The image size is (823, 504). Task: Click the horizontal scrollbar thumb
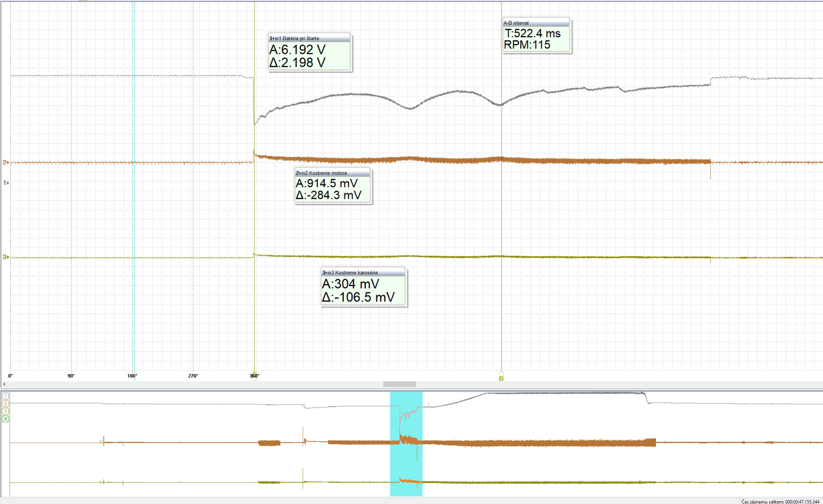[399, 384]
